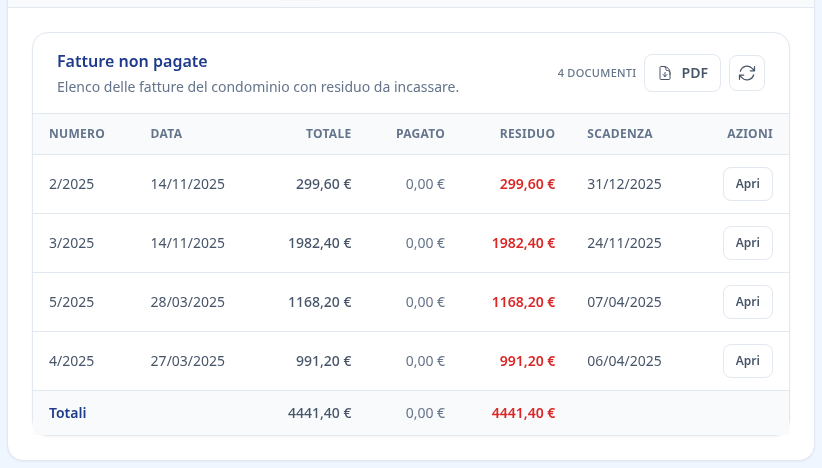This screenshot has width=822, height=468.
Task: Click the due date 24/11/2025
Action: point(624,243)
